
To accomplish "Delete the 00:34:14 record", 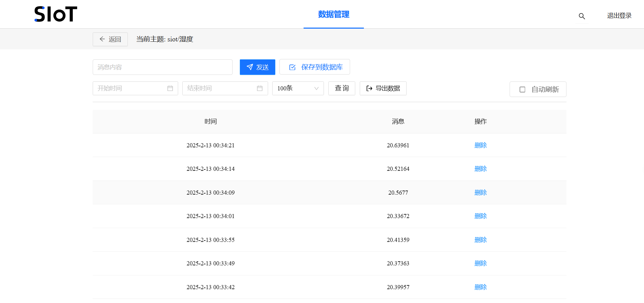I will coord(481,169).
